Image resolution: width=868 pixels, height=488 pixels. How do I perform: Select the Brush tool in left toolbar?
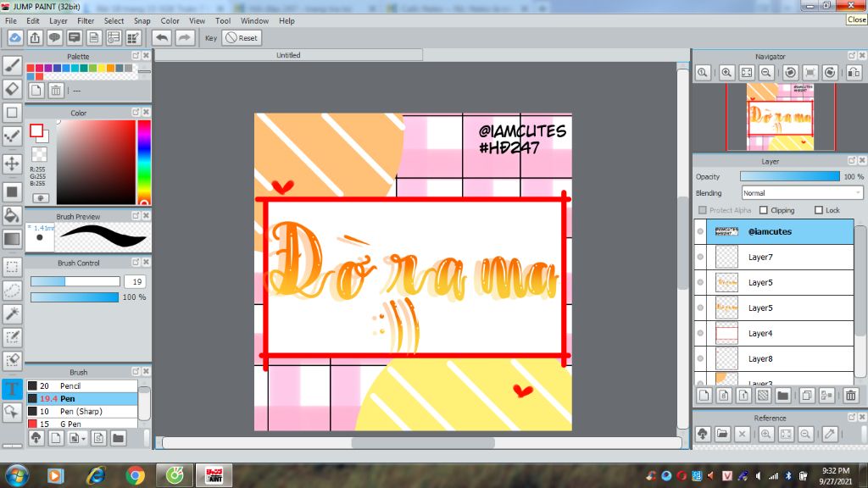point(12,65)
